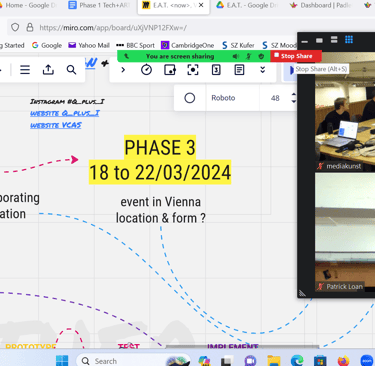Viewport: 375px width, 366px height.
Task: Select 'event in Vienna' text
Action: point(161,202)
